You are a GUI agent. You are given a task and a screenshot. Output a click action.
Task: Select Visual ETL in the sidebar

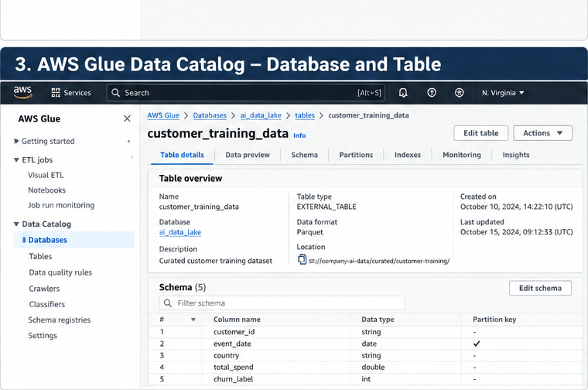[46, 175]
